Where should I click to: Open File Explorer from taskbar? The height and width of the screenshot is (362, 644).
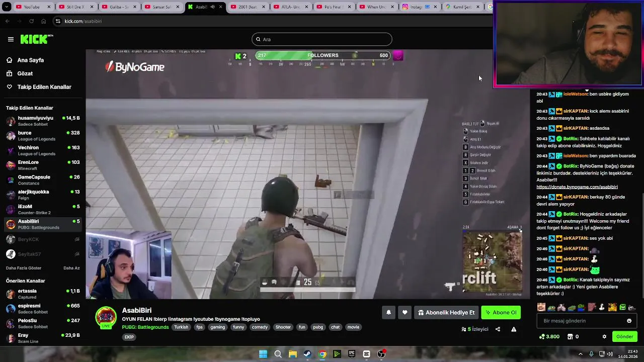(292, 354)
